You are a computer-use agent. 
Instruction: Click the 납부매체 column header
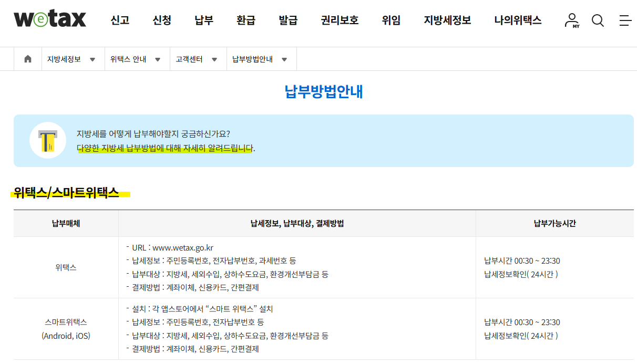pos(66,223)
